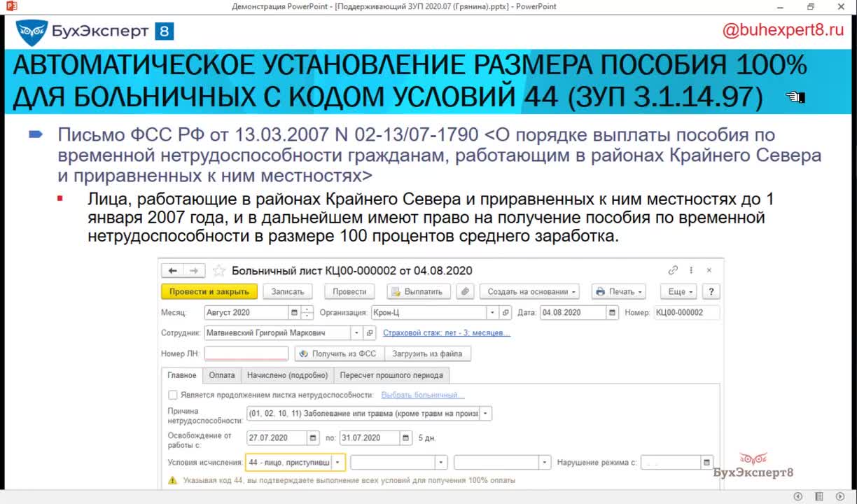Viewport: 857px width, 504px height.
Task: Open the calendar picker for the Дата field
Action: pos(613,313)
